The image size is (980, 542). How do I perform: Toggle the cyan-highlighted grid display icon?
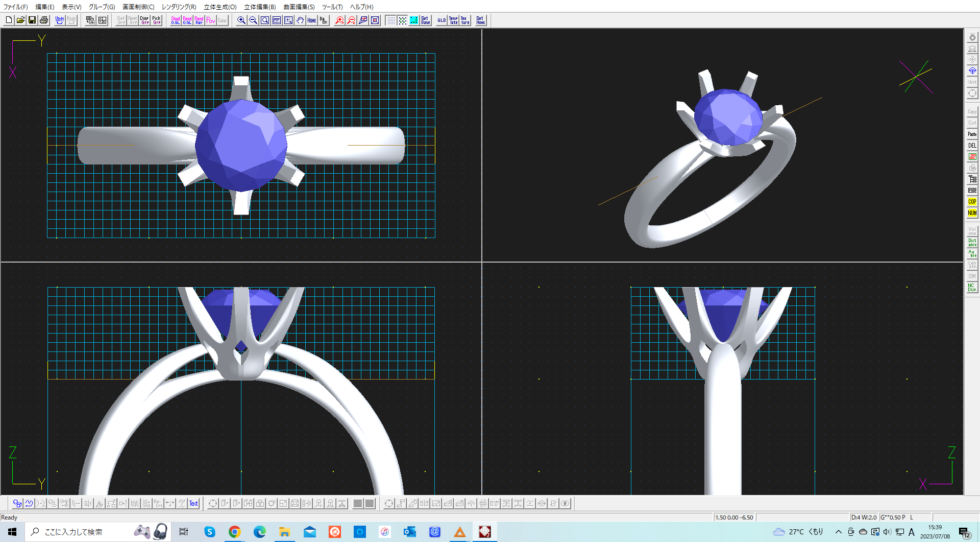[x=414, y=20]
